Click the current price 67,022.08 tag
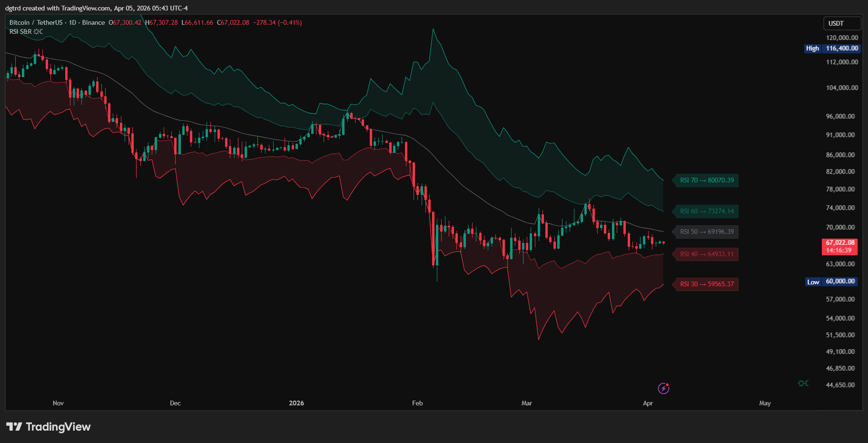This screenshot has width=868, height=443. pyautogui.click(x=840, y=246)
